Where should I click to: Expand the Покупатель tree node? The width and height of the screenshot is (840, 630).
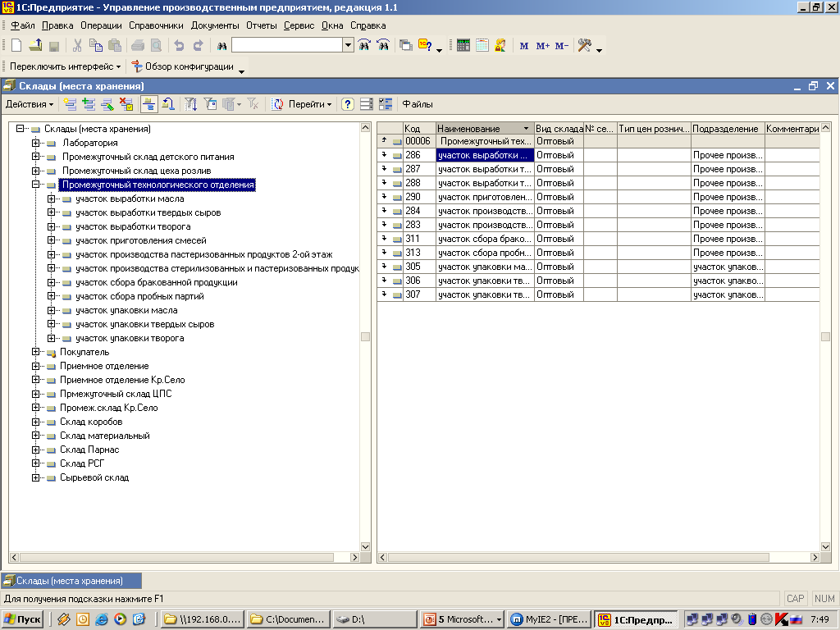coord(35,351)
